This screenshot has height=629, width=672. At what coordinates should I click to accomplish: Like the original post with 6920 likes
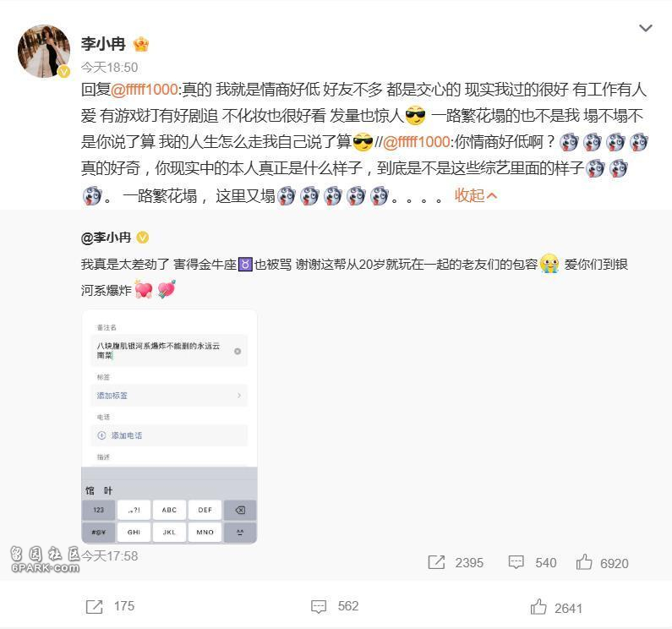pos(584,562)
